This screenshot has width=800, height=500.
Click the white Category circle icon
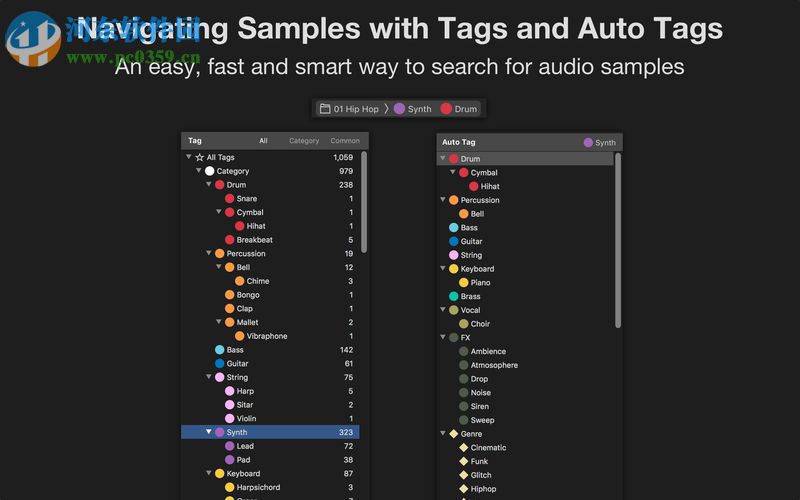pyautogui.click(x=209, y=171)
